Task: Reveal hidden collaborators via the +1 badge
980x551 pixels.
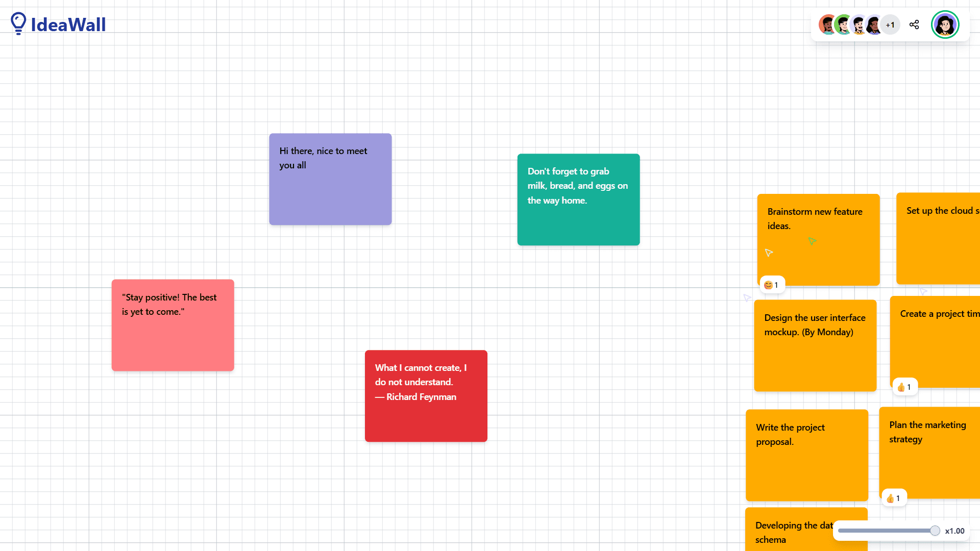Action: tap(891, 25)
